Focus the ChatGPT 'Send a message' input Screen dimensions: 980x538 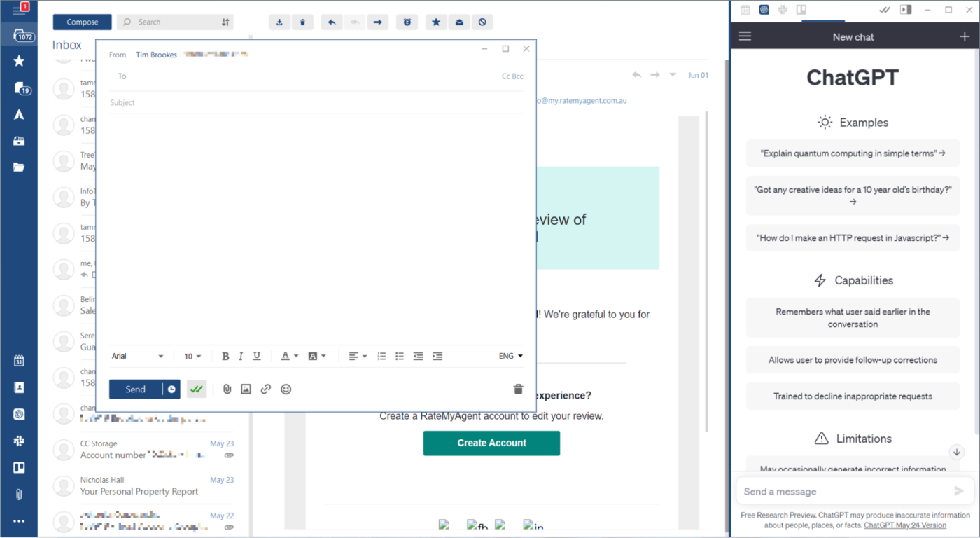tap(846, 492)
